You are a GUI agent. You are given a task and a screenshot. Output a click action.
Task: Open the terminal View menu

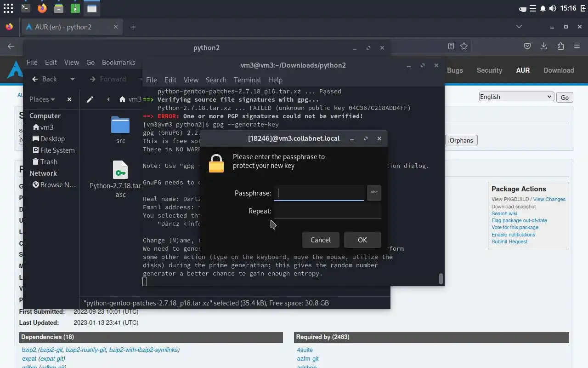pos(191,80)
